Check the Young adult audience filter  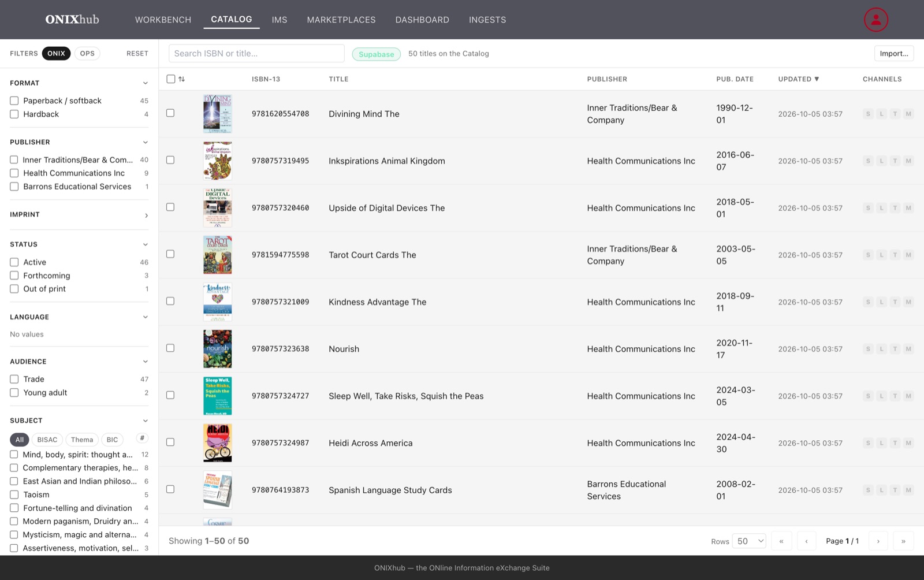click(x=14, y=393)
